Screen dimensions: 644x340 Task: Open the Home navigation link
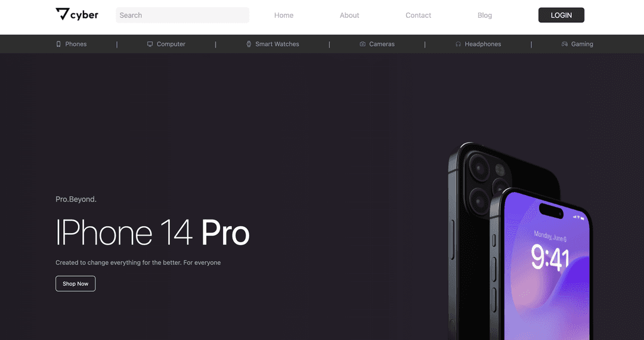(x=284, y=15)
